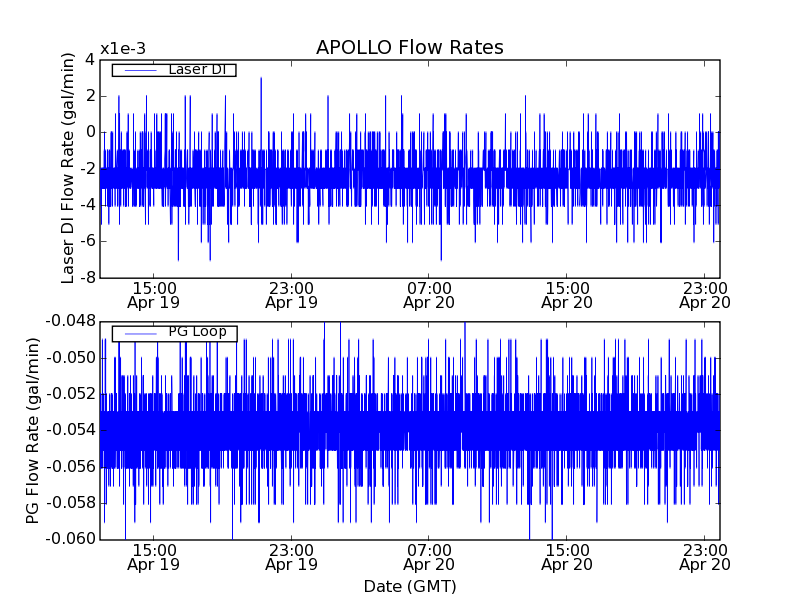The width and height of the screenshot is (800, 600).
Task: Click the blue line sample in Laser DI legend
Action: point(140,70)
